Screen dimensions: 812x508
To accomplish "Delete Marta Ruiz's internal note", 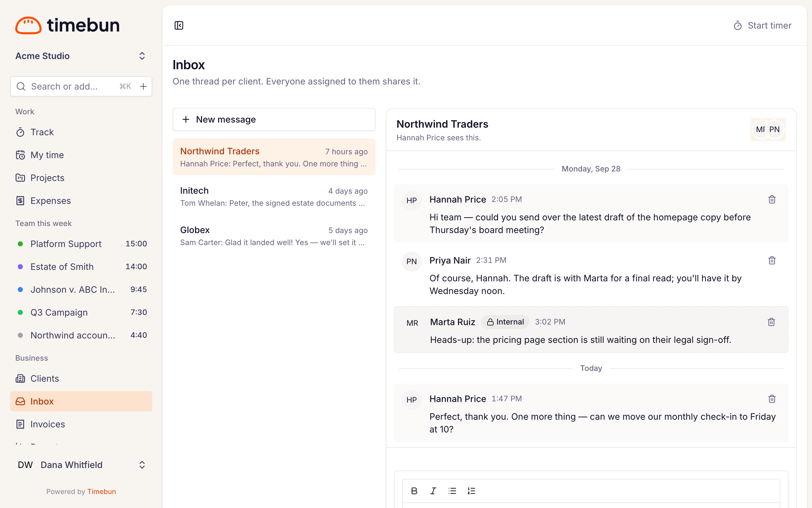I will pos(771,322).
